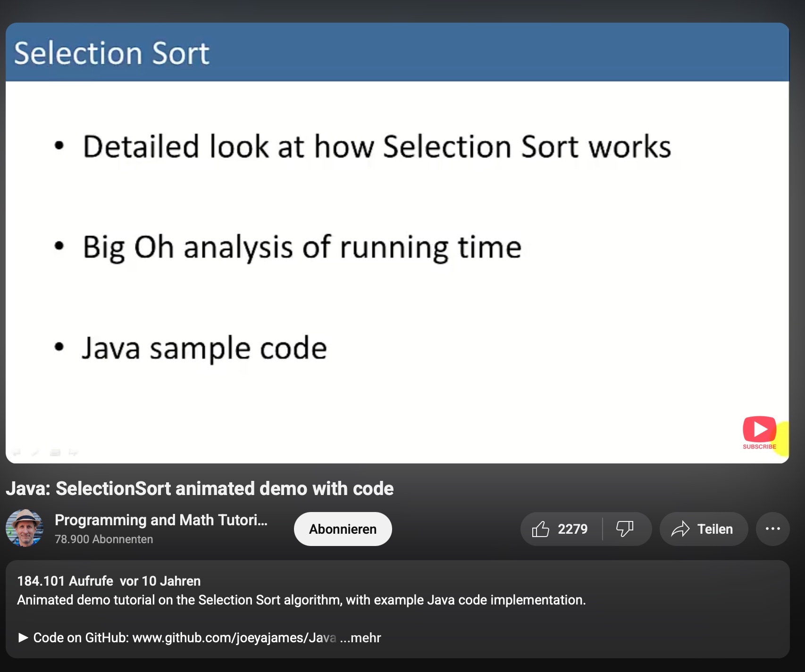Click the red SUBSCRIBE watermark in the video
This screenshot has height=672, width=805.
(759, 433)
